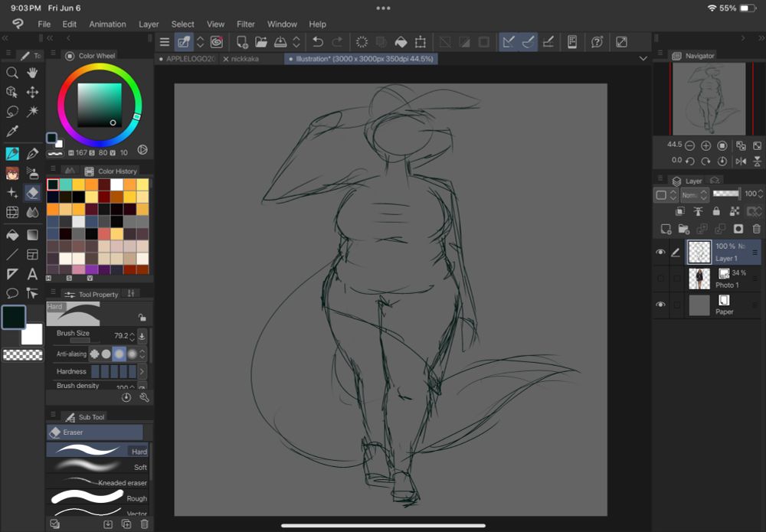
Task: Click the Clip Studio swirl icon
Action: 217,42
